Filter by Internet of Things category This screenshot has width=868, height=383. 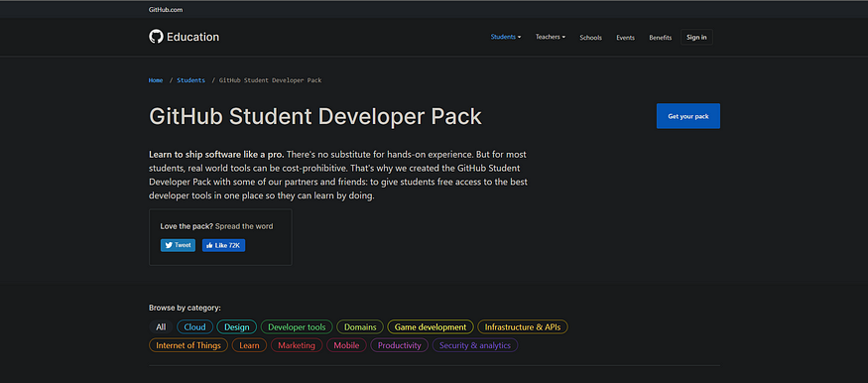click(188, 345)
